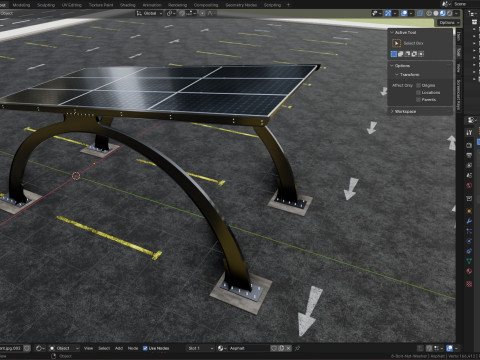The height and width of the screenshot is (360, 480).
Task: Unlink the Asphalt material with X button
Action: [x=288, y=348]
